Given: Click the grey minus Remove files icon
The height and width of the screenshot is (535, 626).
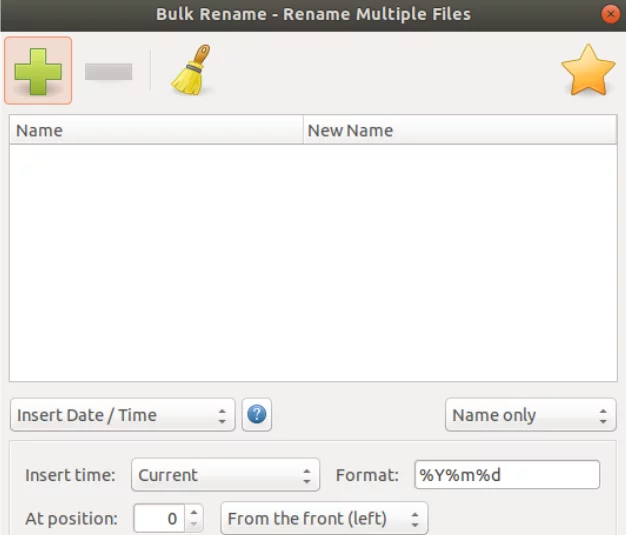Looking at the screenshot, I should point(108,72).
